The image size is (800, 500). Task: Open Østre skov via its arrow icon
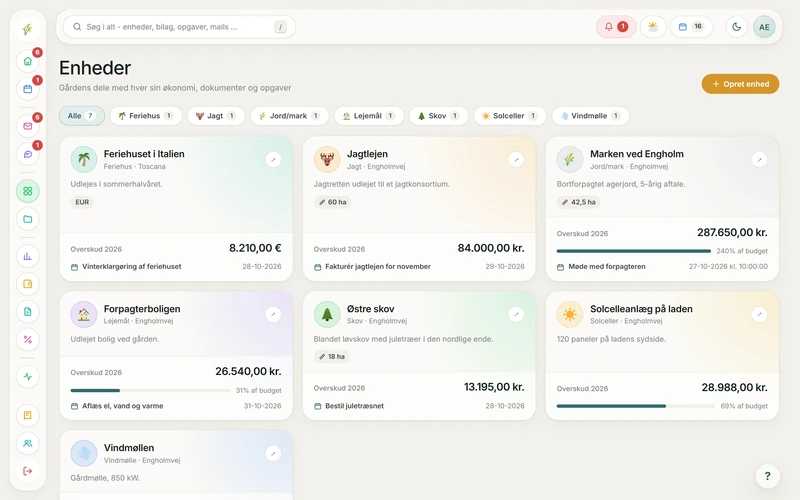(x=516, y=314)
